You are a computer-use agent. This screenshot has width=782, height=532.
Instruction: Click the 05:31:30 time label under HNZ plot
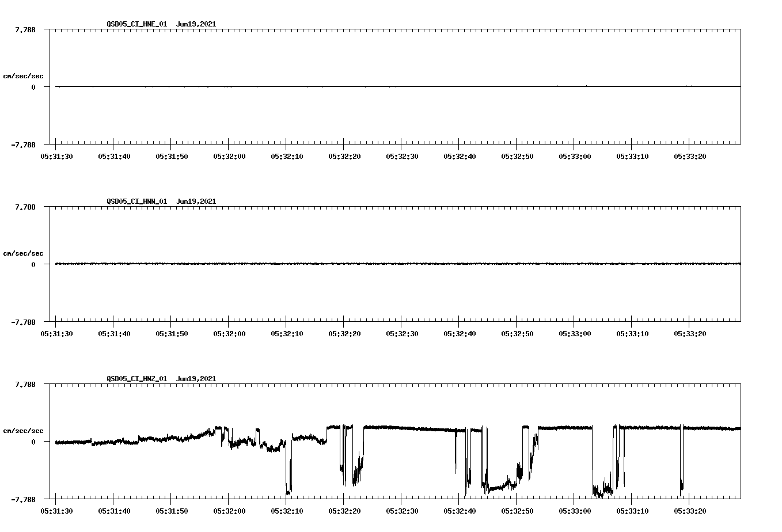56,511
